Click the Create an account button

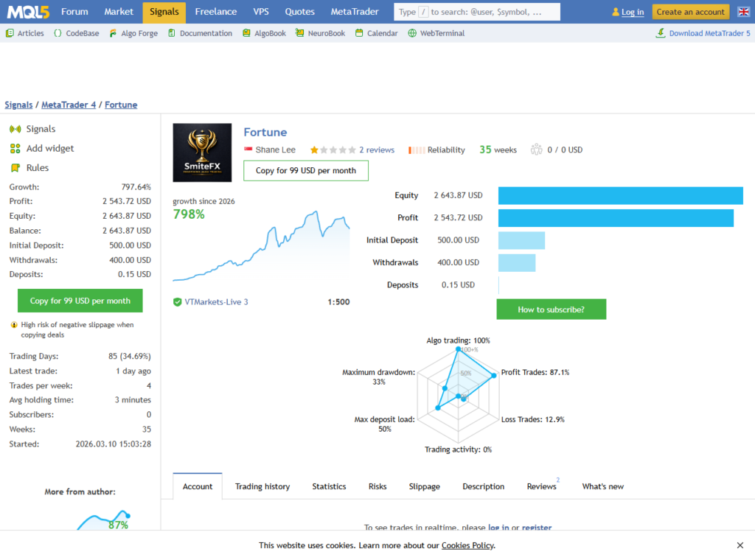690,12
